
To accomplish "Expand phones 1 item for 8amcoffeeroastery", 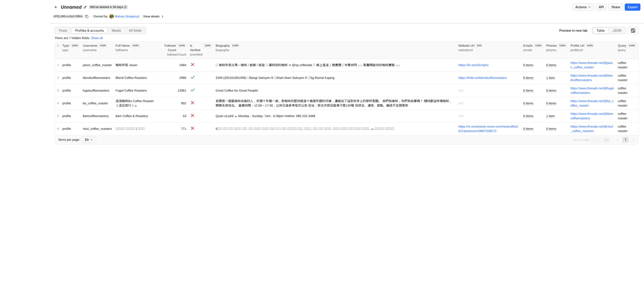I will (550, 116).
